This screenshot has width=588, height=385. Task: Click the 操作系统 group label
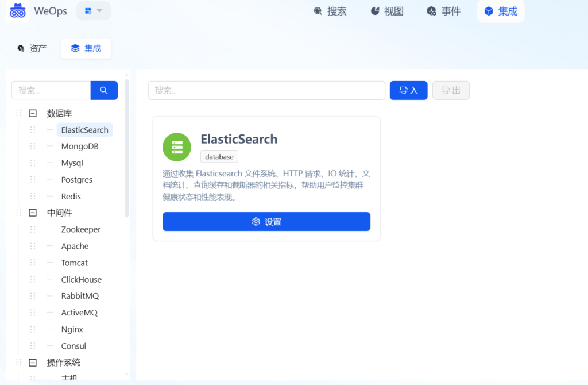tap(63, 363)
